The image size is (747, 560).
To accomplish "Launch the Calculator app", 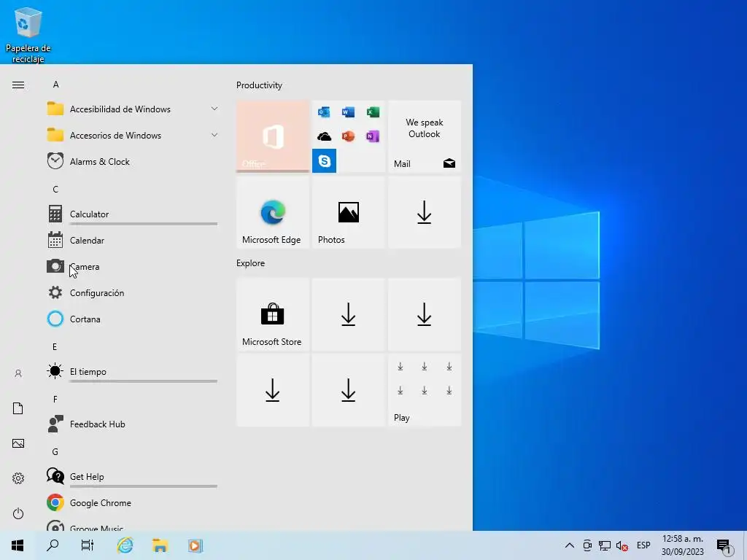I will 133,214.
